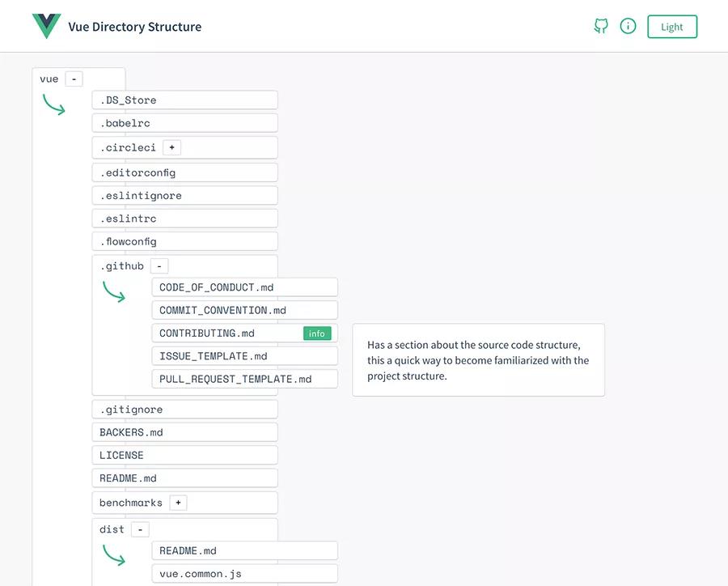Open the GitHub repository icon
The image size is (728, 586).
[x=601, y=26]
